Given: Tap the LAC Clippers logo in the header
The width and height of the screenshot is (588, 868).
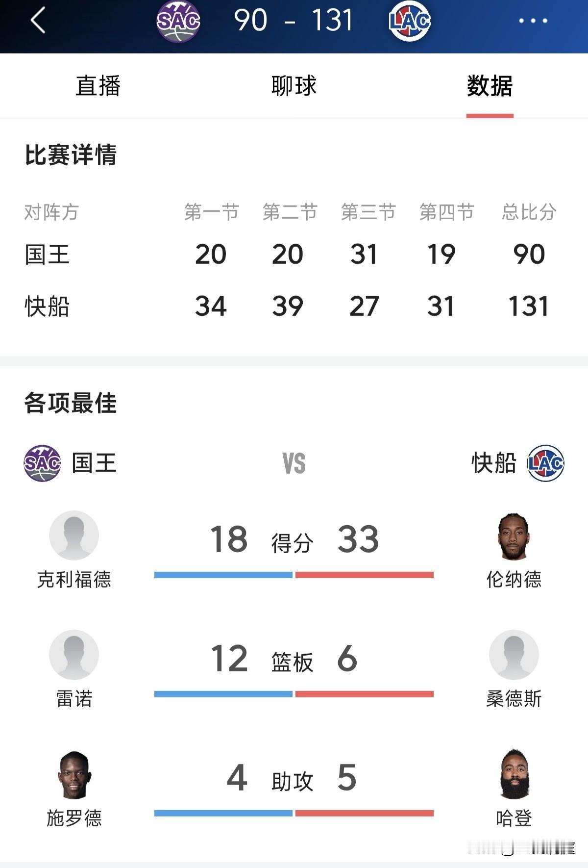Looking at the screenshot, I should pyautogui.click(x=411, y=21).
